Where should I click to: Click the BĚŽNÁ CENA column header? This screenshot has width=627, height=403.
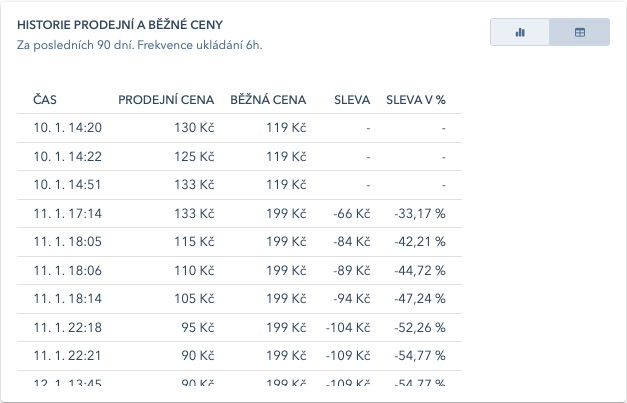point(268,100)
